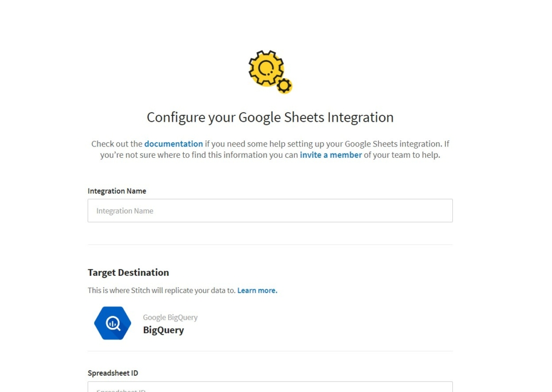
Task: Click the Target Destination heading
Action: (x=128, y=272)
